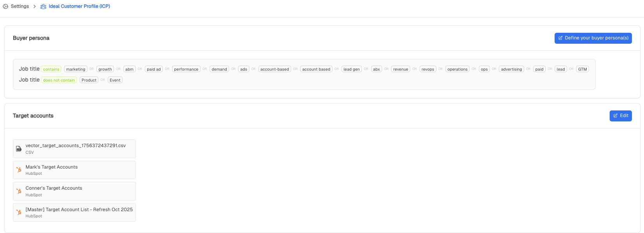
Task: Click the green 'does not contain' condition tag
Action: pyautogui.click(x=59, y=80)
